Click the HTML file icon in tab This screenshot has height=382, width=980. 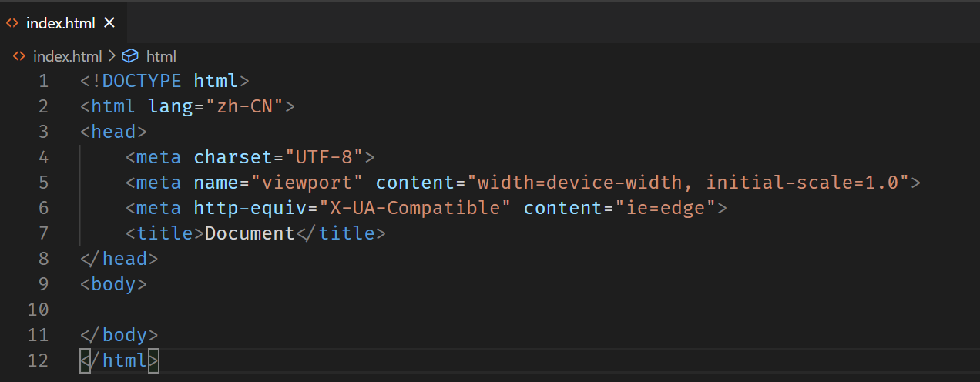pyautogui.click(x=12, y=23)
